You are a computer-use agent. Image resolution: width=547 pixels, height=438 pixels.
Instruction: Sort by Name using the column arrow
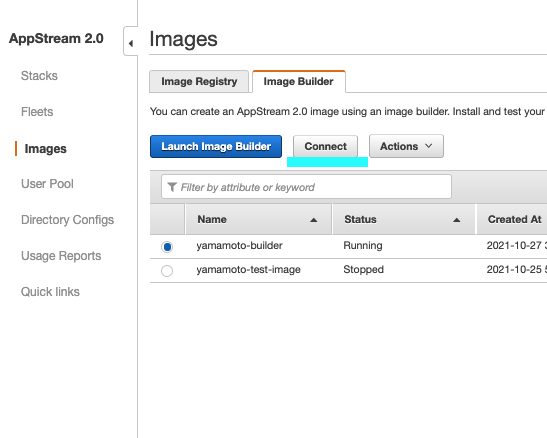click(314, 220)
